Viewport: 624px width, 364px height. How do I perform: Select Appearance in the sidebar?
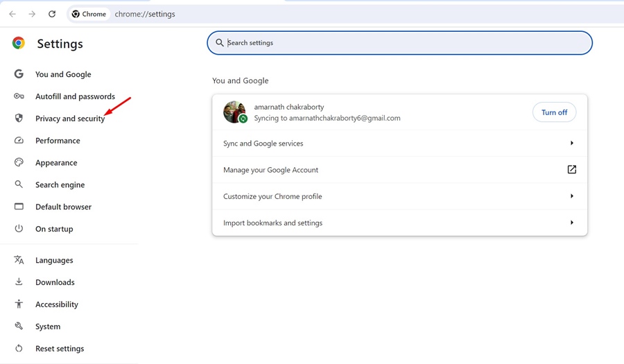tap(56, 163)
